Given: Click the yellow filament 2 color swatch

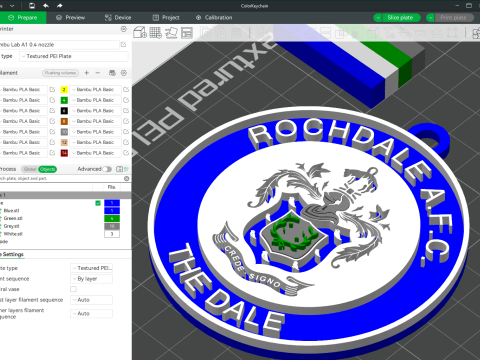Looking at the screenshot, I should [x=64, y=89].
